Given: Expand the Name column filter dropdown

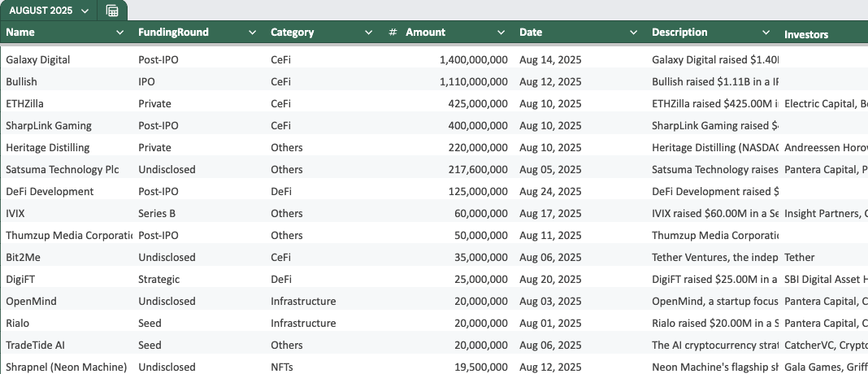Looking at the screenshot, I should point(119,33).
